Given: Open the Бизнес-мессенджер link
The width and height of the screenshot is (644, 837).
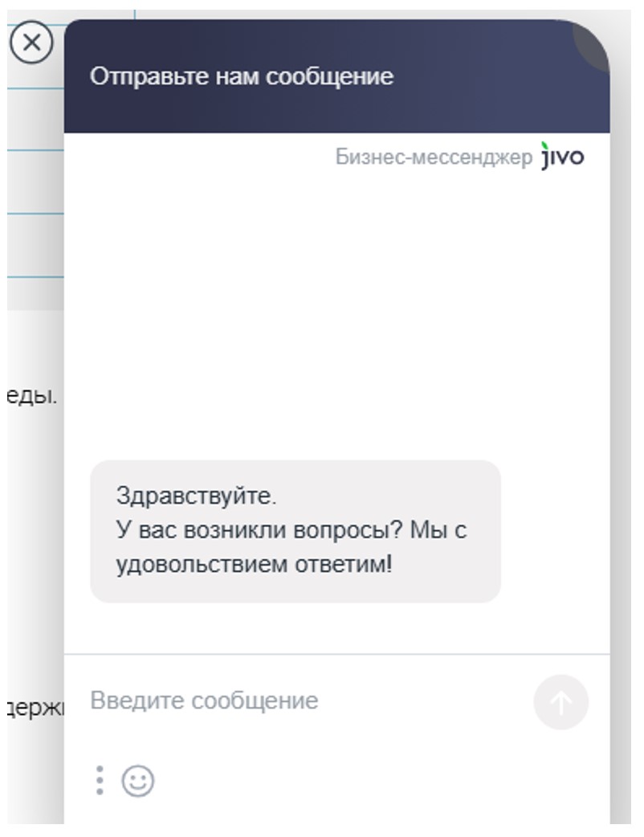Looking at the screenshot, I should click(433, 157).
